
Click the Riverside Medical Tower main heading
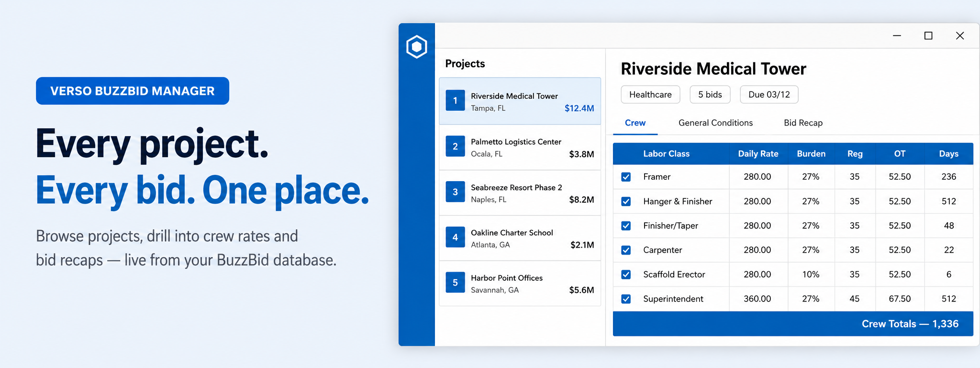click(x=713, y=69)
